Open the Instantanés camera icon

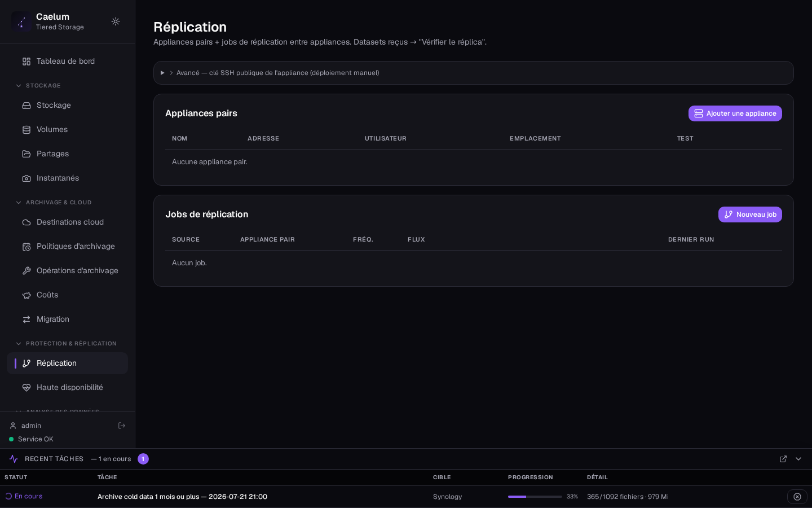27,178
